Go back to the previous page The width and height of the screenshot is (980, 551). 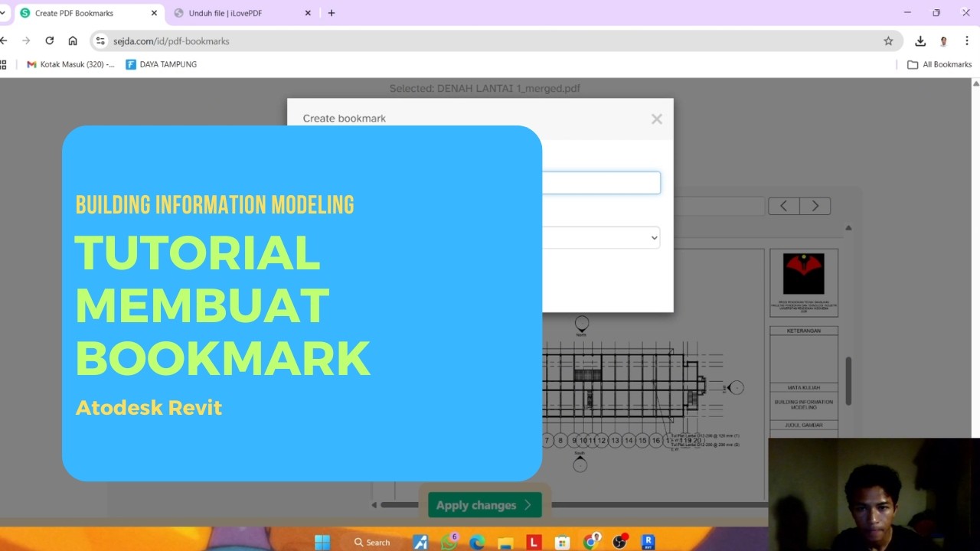4,41
